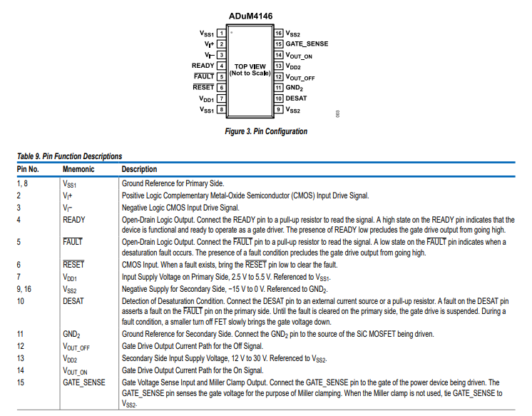
Task: Click READY label in the pin diagram
Action: pos(203,66)
